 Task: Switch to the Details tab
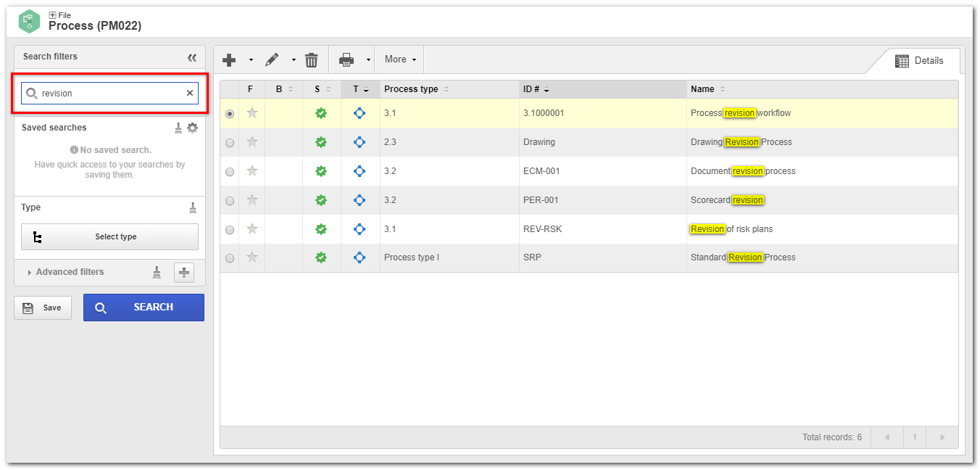tap(919, 61)
